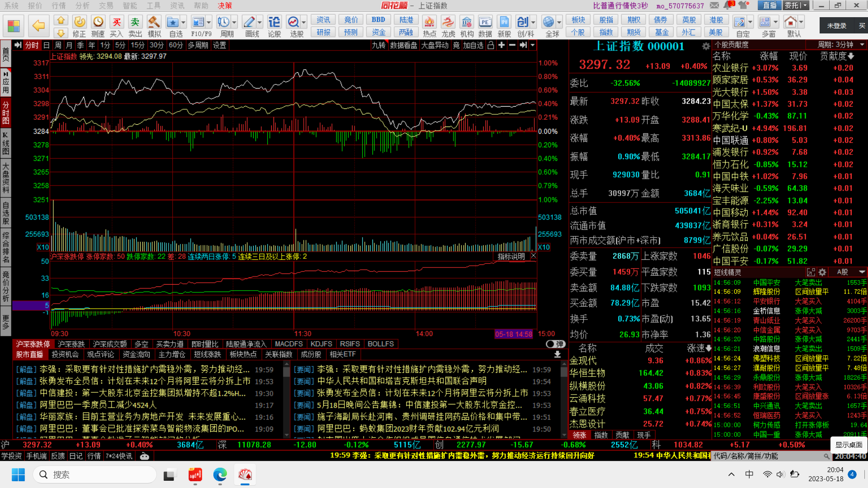This screenshot has width=868, height=488.
Task: Open the 自选 watchlist folder icon
Action: (x=173, y=26)
